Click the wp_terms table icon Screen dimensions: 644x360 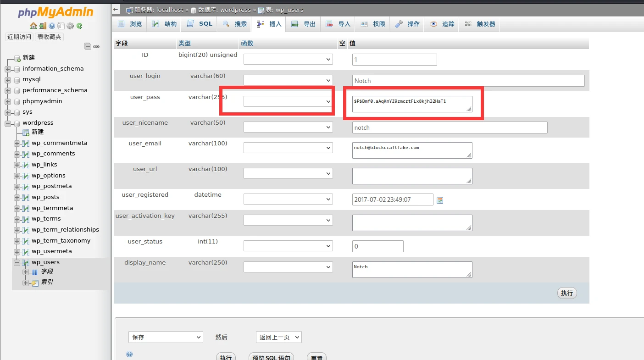click(x=26, y=219)
